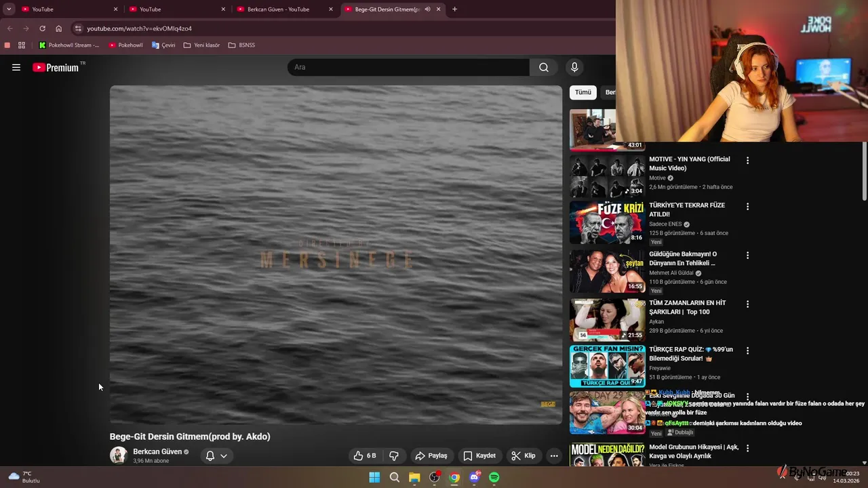
Task: Open MOTIVE - YIN YANG video title
Action: (689, 163)
